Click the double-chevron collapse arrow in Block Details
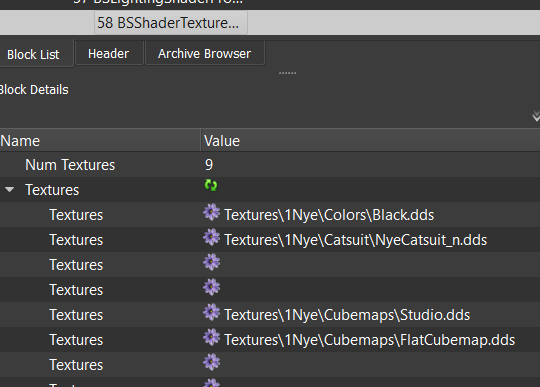 [536, 116]
